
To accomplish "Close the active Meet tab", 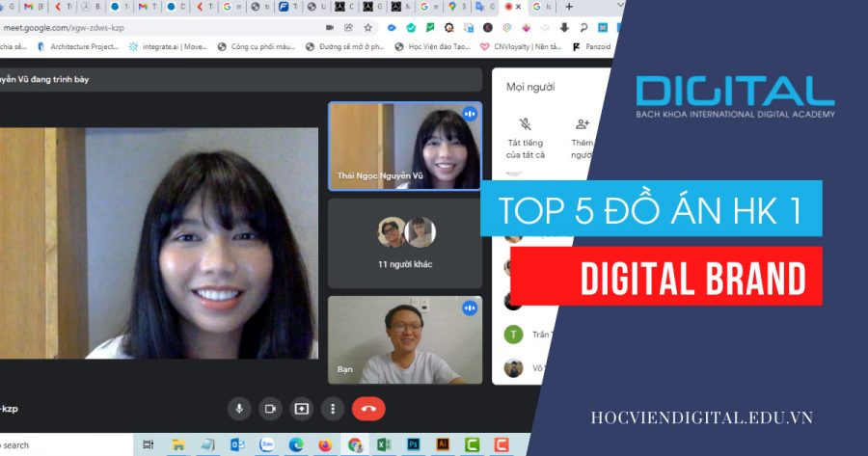I will click(519, 7).
